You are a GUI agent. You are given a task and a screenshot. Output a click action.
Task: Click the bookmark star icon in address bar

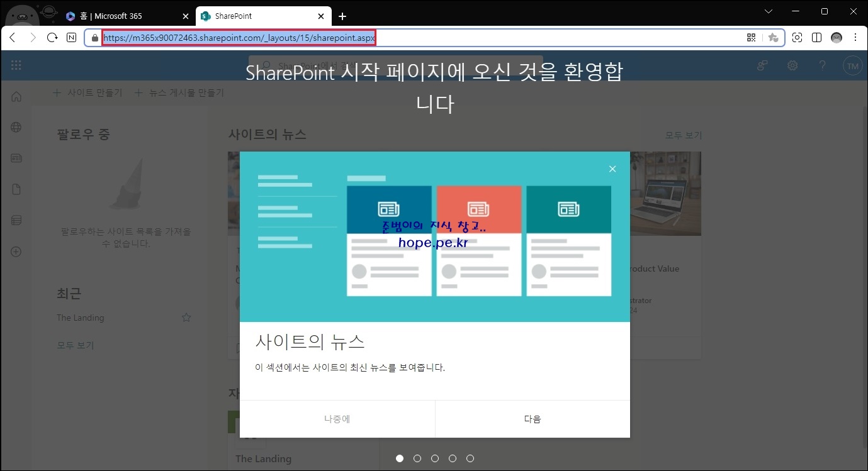773,38
